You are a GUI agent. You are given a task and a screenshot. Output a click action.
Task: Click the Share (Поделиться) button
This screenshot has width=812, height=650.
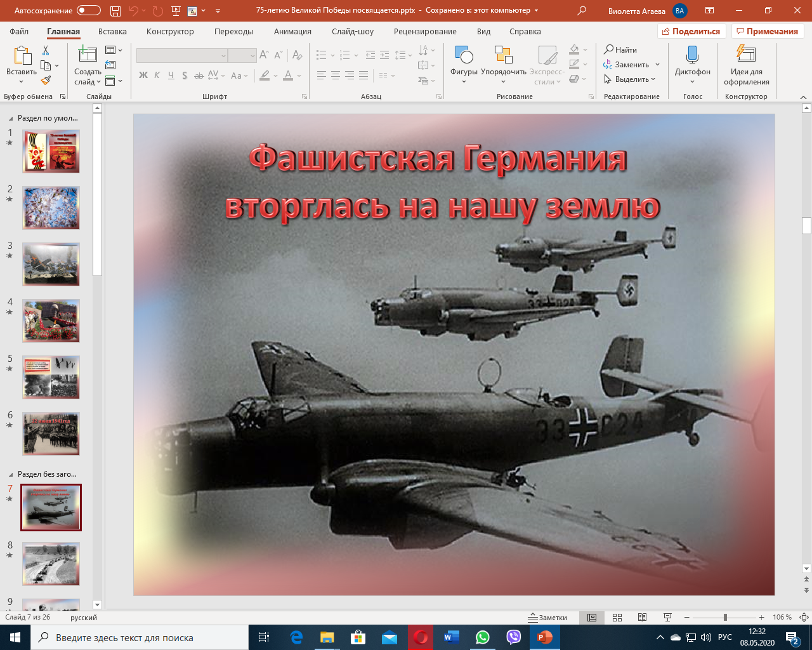pos(691,32)
